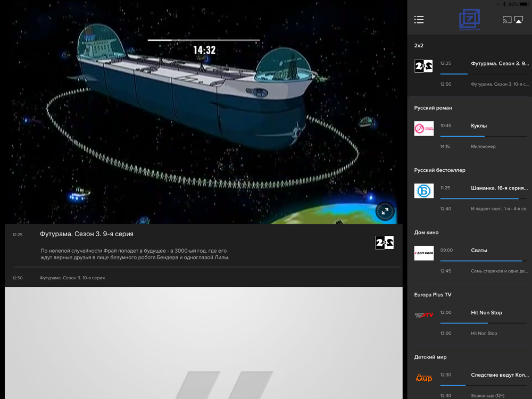The width and height of the screenshot is (532, 399).
Task: Start Chromecast streaming via cast icon
Action: point(507,20)
